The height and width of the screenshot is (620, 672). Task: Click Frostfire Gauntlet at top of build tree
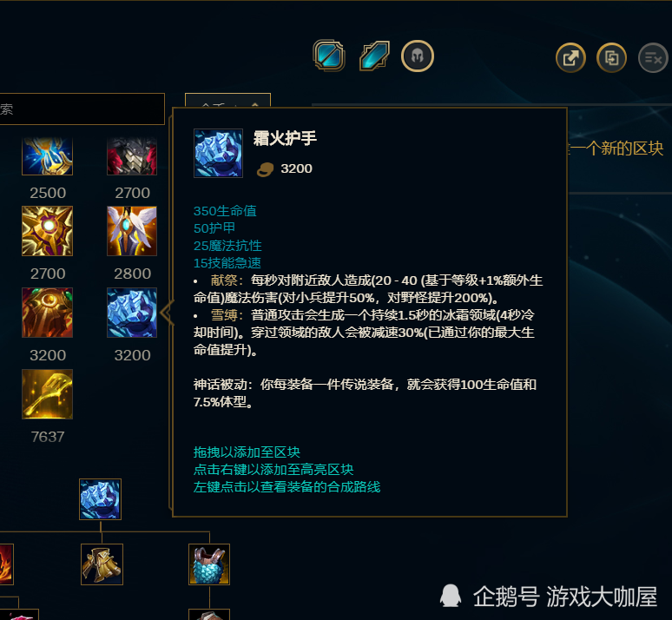click(101, 499)
